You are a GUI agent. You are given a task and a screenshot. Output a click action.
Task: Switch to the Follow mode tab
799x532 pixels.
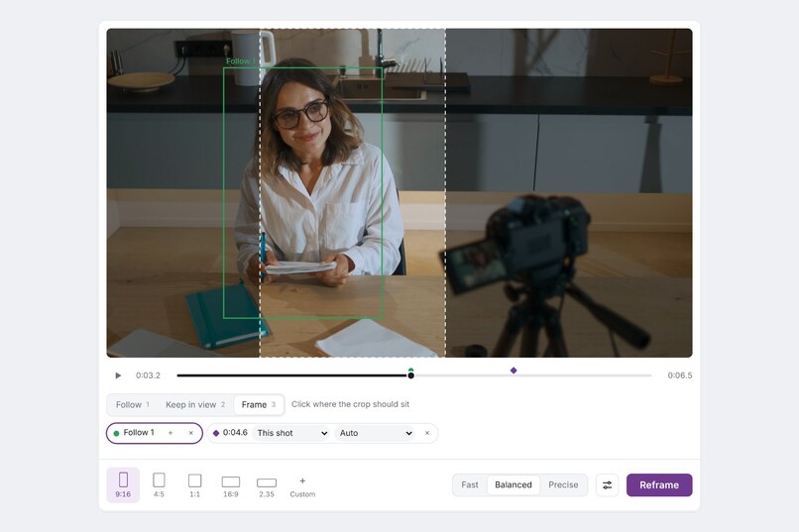click(133, 405)
